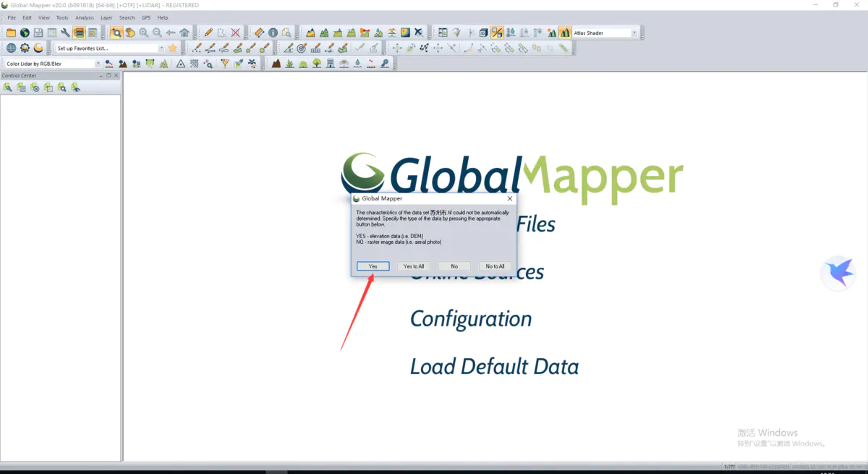868x474 pixels.
Task: Select the Zoom tool with magnifier cursor
Action: coord(116,33)
